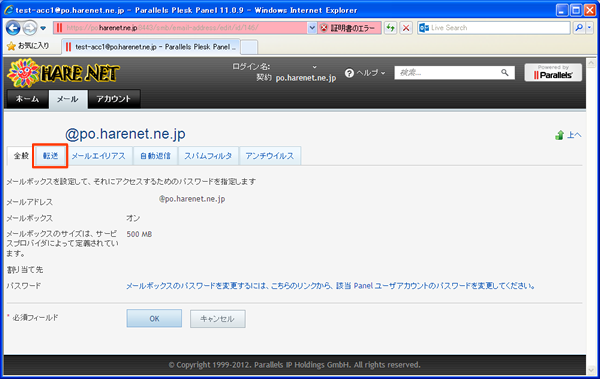Follow the mailbox password change link
This screenshot has height=379, width=600.
tap(330, 286)
